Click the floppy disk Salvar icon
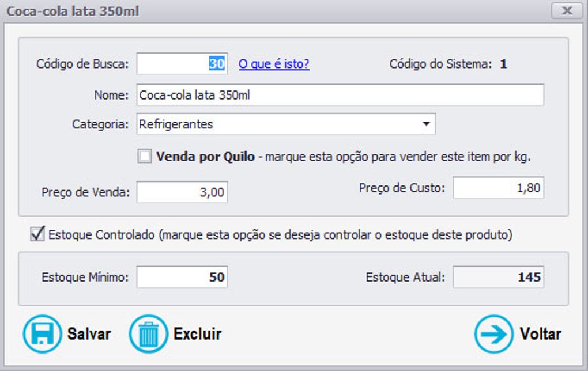Image resolution: width=588 pixels, height=372 pixels. 42,334
